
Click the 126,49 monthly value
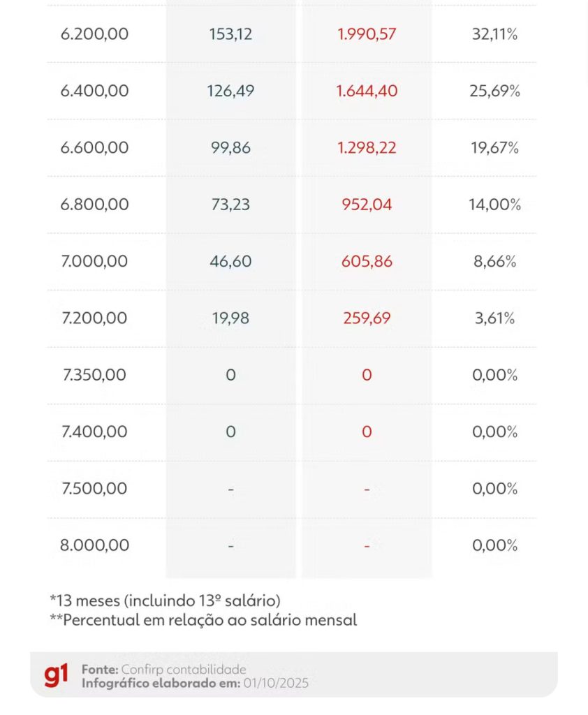tap(230, 91)
